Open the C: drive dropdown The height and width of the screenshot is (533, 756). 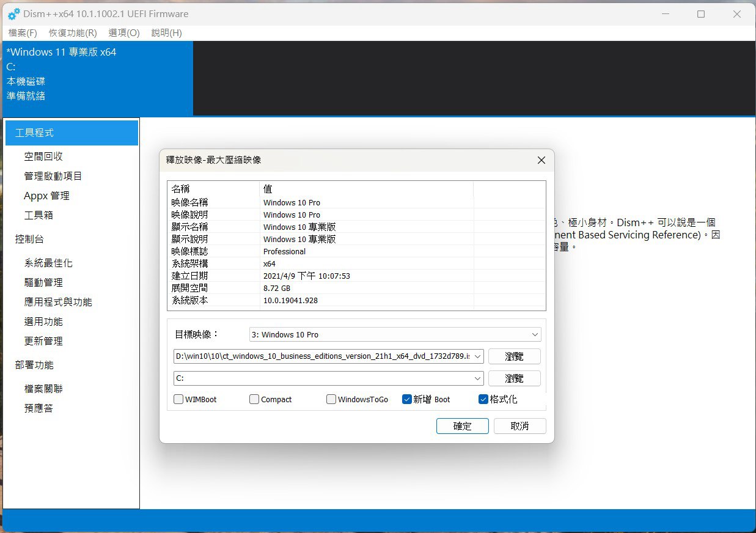478,378
